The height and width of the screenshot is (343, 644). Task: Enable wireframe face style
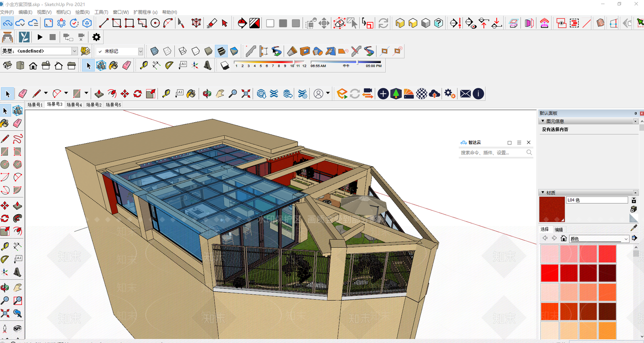[x=182, y=51]
